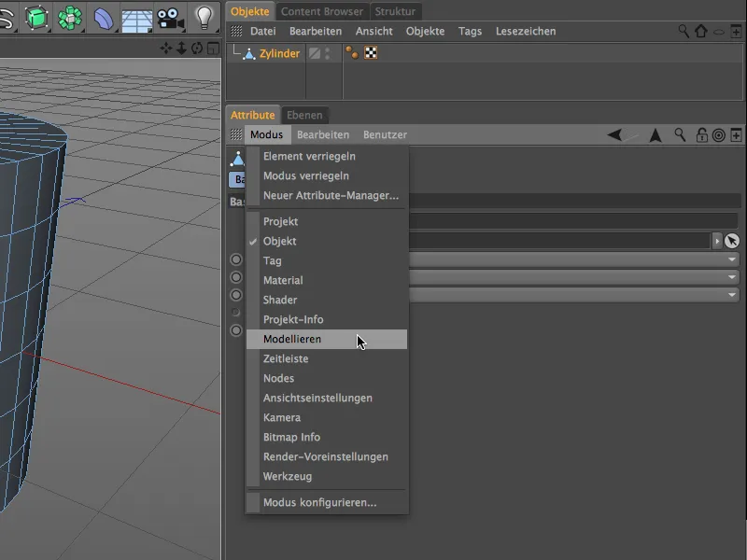Open the first attribute dropdown arrow
Screen dimensions: 747x560
pos(731,259)
